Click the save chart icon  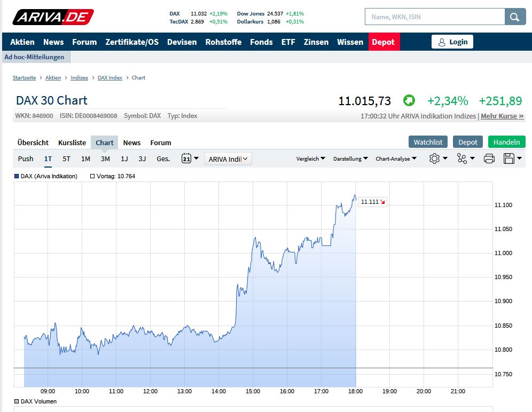click(509, 159)
